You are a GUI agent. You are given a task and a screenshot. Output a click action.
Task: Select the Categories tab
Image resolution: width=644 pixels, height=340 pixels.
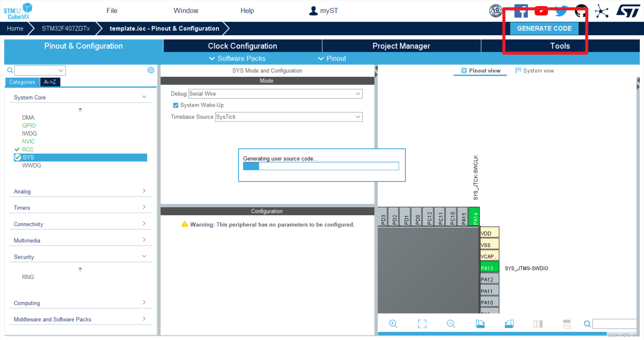point(22,82)
